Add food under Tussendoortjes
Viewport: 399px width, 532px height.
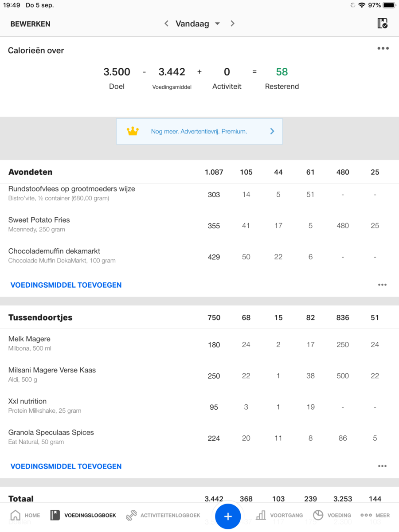[x=66, y=466]
